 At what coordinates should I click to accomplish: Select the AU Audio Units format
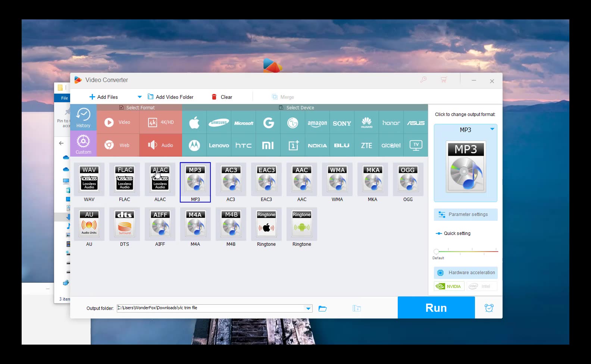click(x=89, y=224)
